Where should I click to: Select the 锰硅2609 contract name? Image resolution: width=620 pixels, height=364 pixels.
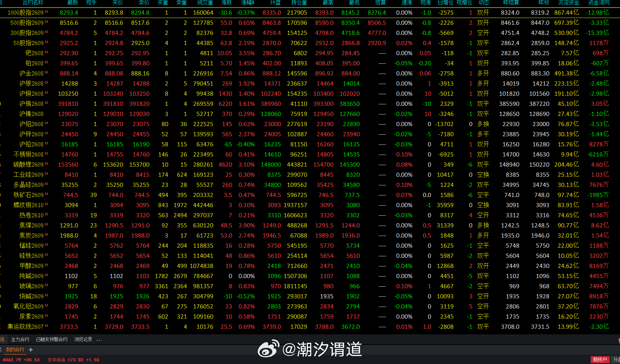pyautogui.click(x=32, y=246)
